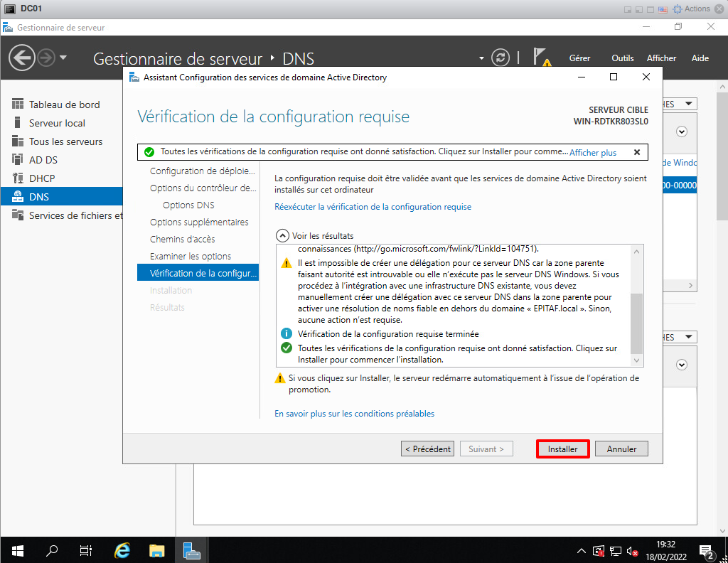Select Options DNS wizard step
This screenshot has width=728, height=563.
[188, 205]
